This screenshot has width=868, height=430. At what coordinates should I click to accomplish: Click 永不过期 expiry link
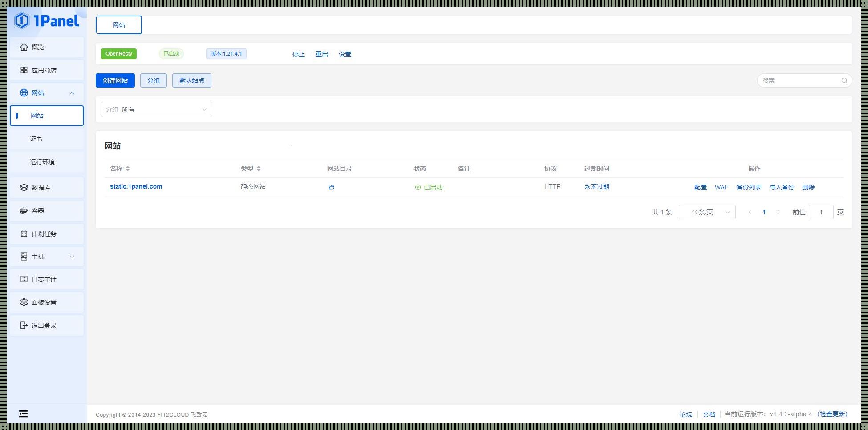click(597, 187)
